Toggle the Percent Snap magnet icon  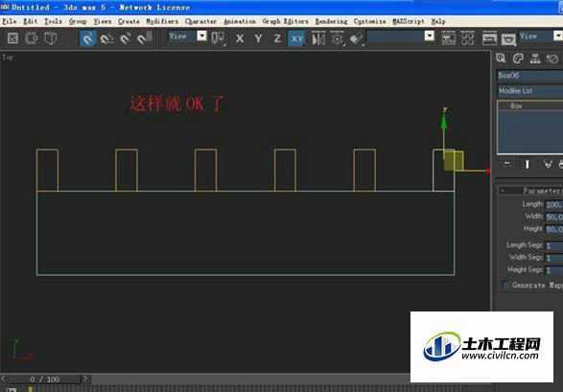(x=126, y=38)
